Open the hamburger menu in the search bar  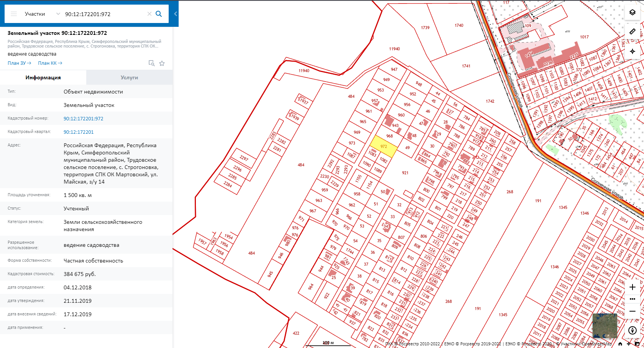tap(14, 14)
